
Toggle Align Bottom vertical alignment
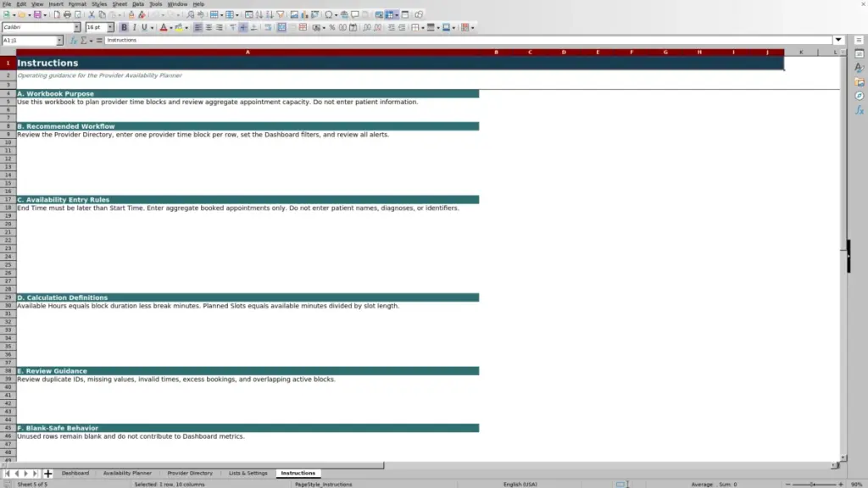pyautogui.click(x=254, y=28)
